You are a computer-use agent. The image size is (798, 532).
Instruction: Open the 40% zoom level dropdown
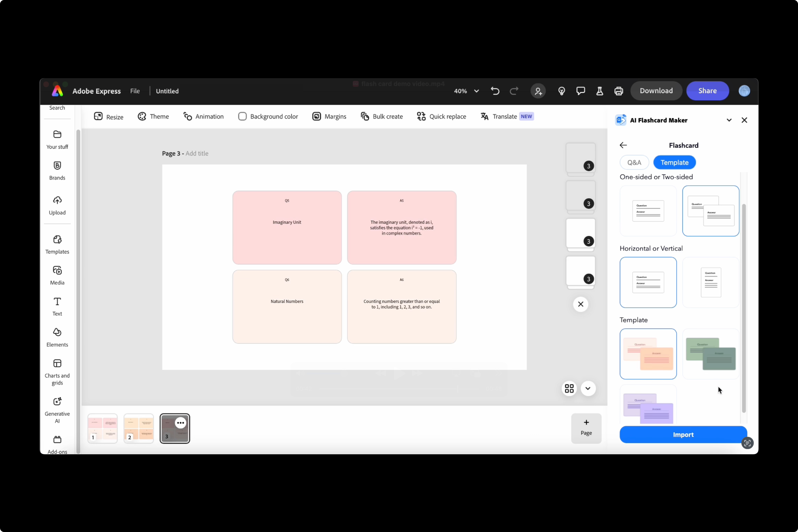466,91
